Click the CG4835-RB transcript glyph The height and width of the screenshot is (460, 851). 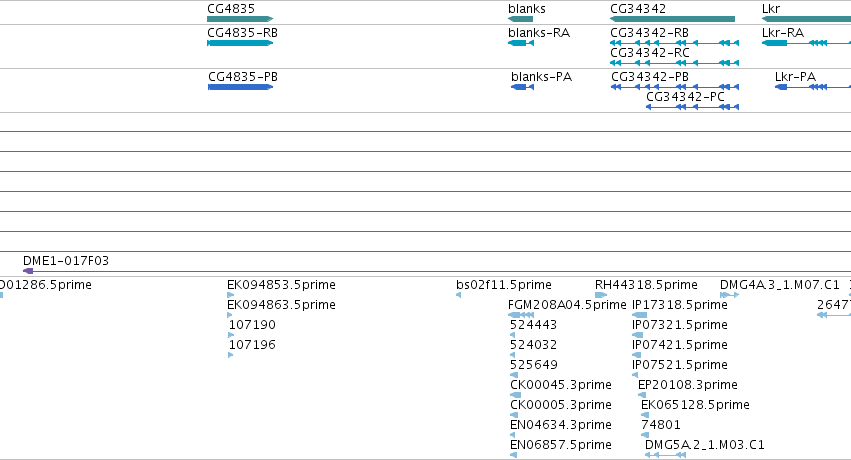240,43
